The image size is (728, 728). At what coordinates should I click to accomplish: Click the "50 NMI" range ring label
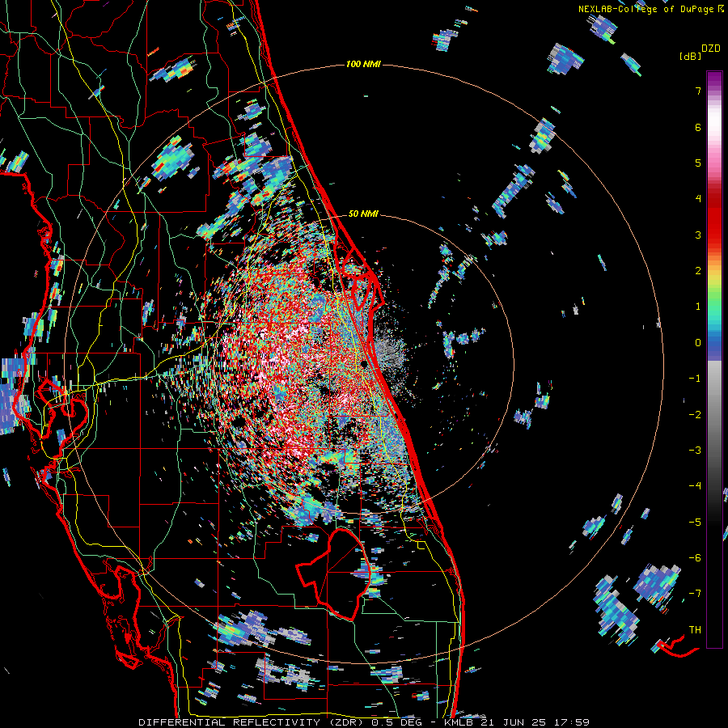[x=363, y=214]
